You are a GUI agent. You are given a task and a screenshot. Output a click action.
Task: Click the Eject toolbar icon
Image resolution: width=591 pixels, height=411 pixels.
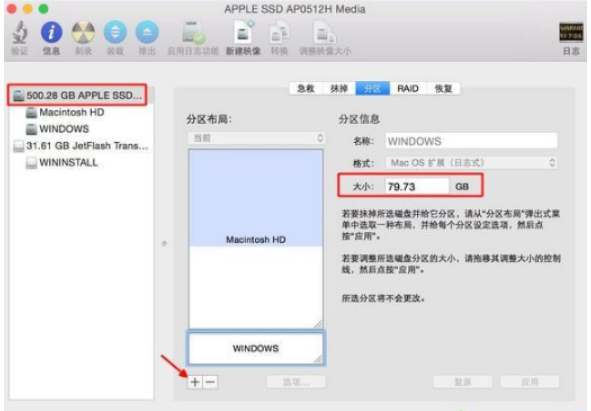(147, 32)
